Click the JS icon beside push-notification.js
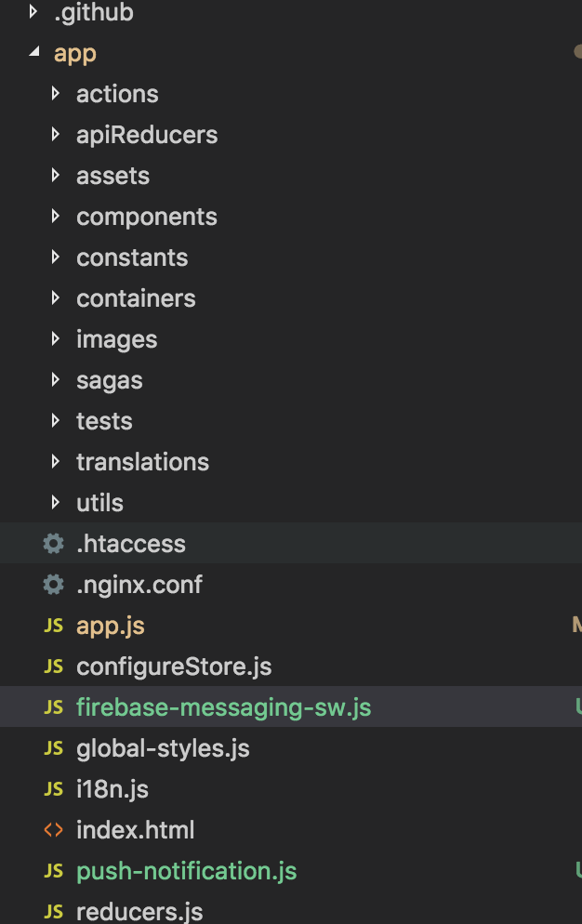 tap(54, 871)
